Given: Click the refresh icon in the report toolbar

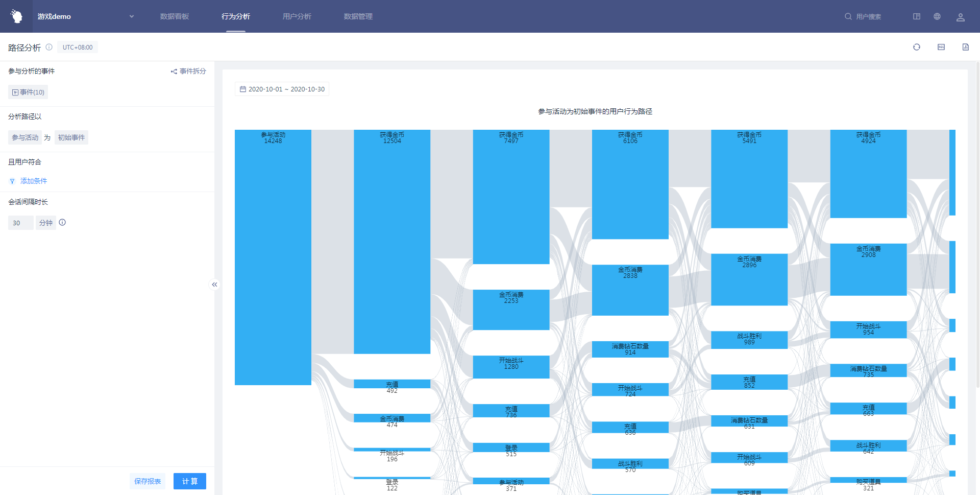Looking at the screenshot, I should tap(916, 47).
